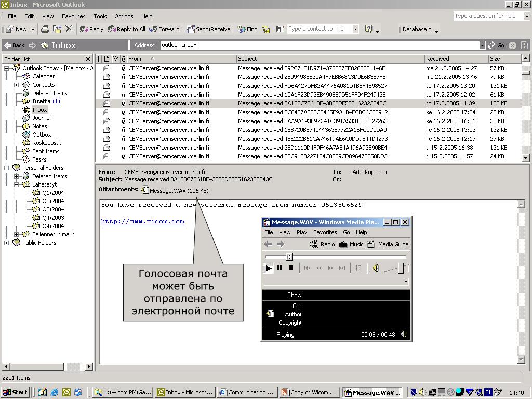Refresh using the address bar refresh icon
The height and width of the screenshot is (399, 532).
[525, 45]
